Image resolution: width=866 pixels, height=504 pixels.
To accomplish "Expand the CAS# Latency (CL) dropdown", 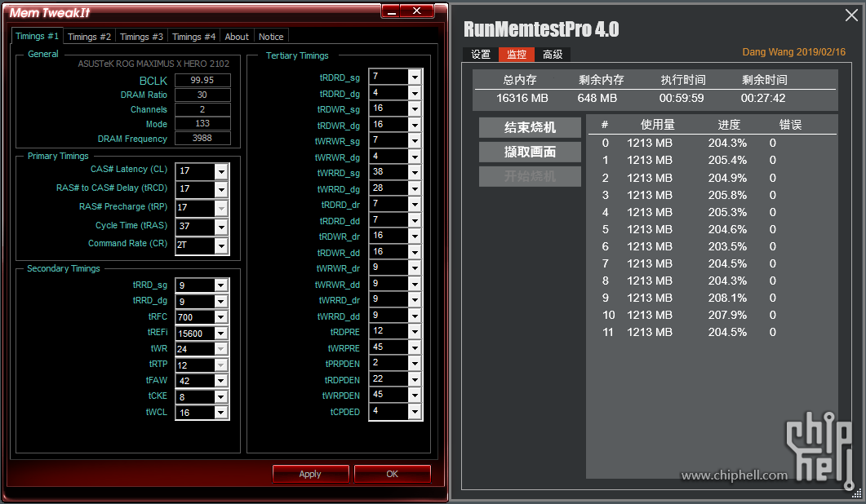I will pyautogui.click(x=221, y=170).
